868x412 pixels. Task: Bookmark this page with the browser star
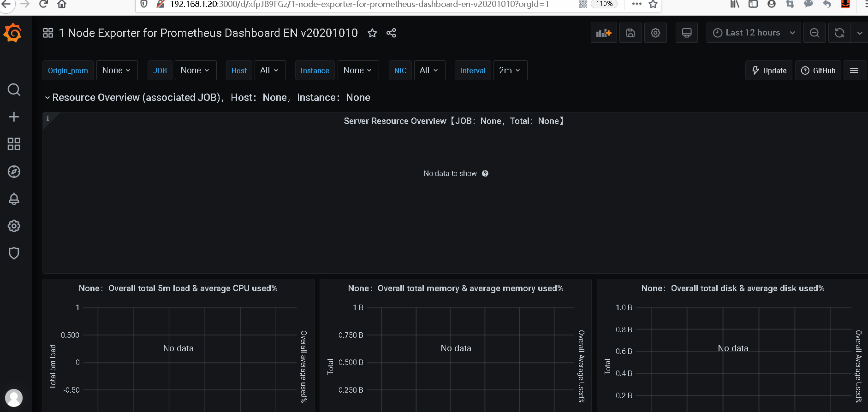tap(653, 4)
